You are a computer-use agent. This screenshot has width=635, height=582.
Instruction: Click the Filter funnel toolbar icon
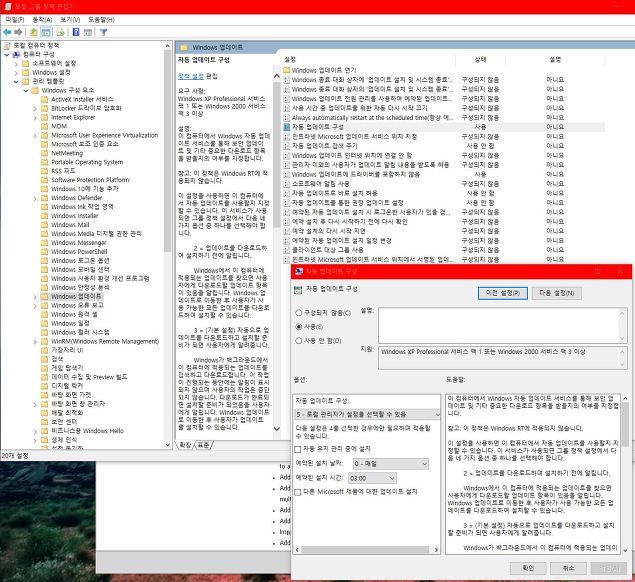[104, 32]
